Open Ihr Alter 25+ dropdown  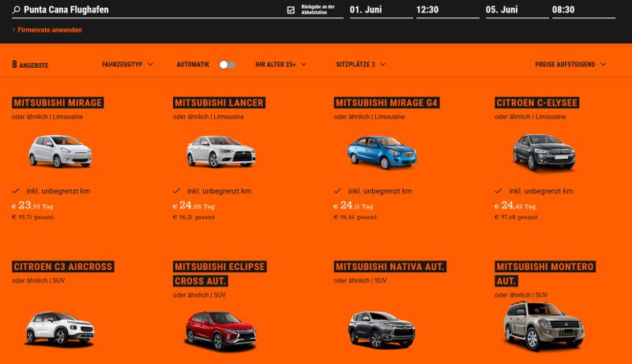point(281,65)
